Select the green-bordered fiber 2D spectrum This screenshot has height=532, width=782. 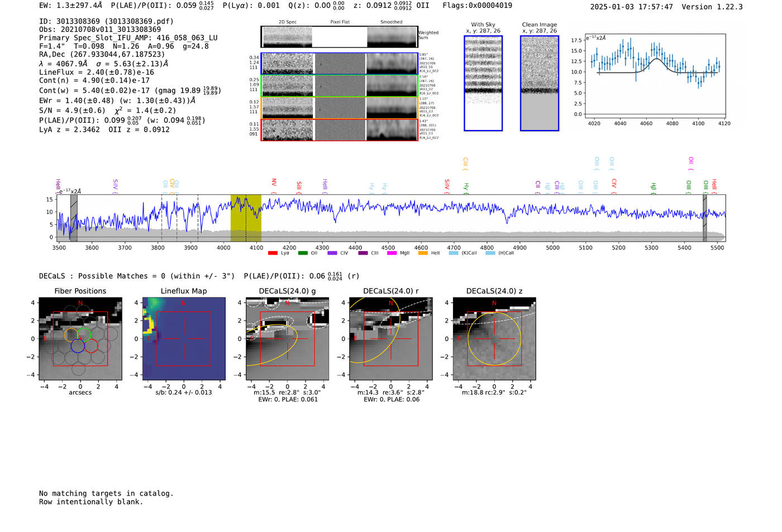(339, 85)
